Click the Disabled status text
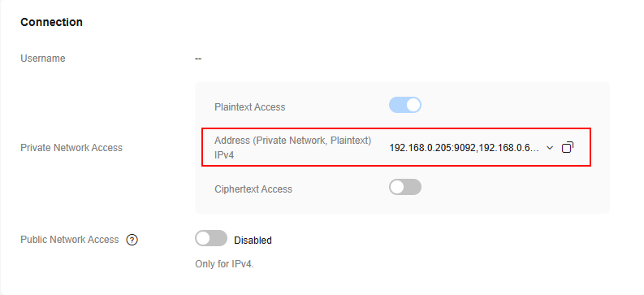 tap(253, 241)
